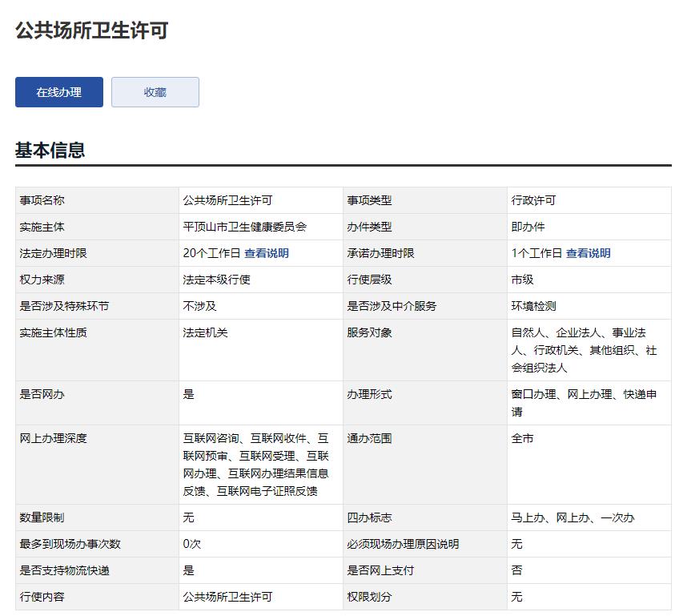Select the 环境检测 value
This screenshot has width=679, height=616.
tap(533, 306)
